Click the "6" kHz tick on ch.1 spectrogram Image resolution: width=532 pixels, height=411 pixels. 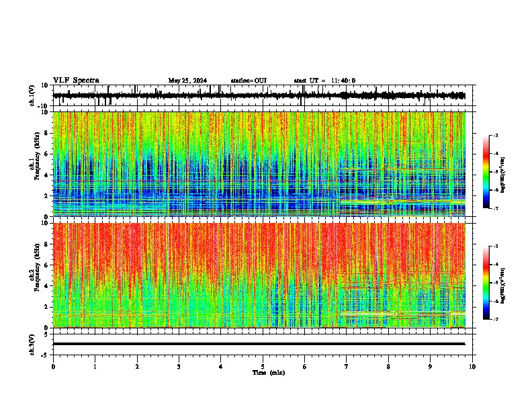(x=47, y=154)
